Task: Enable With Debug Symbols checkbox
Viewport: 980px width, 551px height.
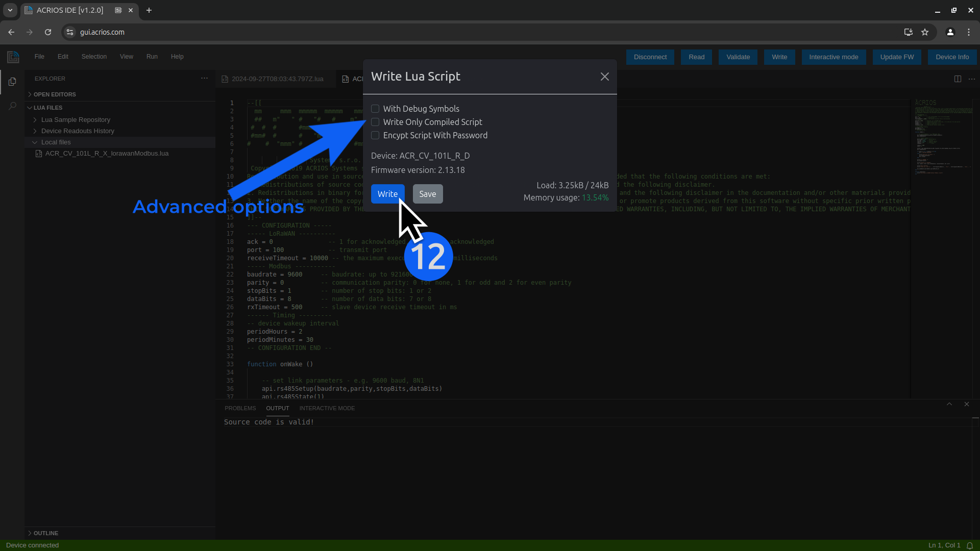Action: click(375, 108)
